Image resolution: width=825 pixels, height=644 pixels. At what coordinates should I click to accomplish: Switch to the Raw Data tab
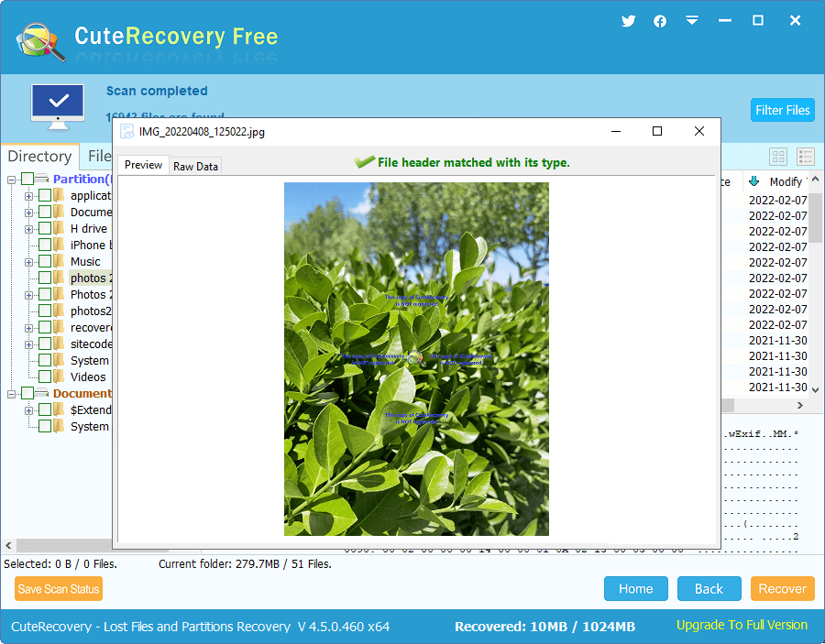195,166
